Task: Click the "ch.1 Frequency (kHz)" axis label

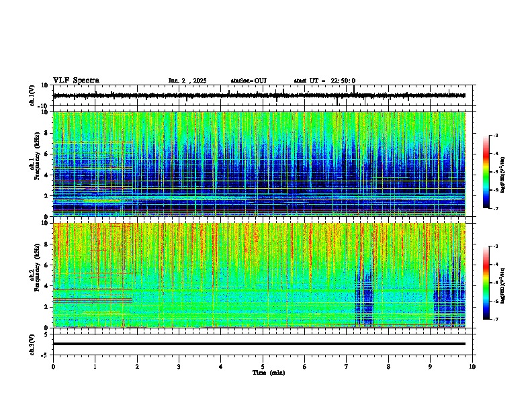Action: [x=34, y=155]
